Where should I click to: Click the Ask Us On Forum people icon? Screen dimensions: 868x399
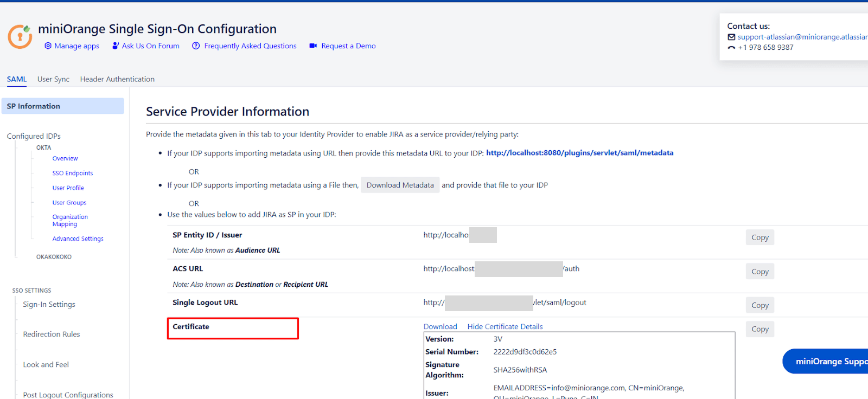pos(116,46)
